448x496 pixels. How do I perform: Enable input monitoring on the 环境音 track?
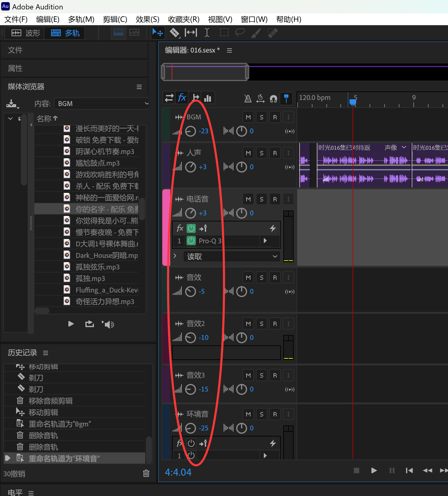tap(288, 414)
